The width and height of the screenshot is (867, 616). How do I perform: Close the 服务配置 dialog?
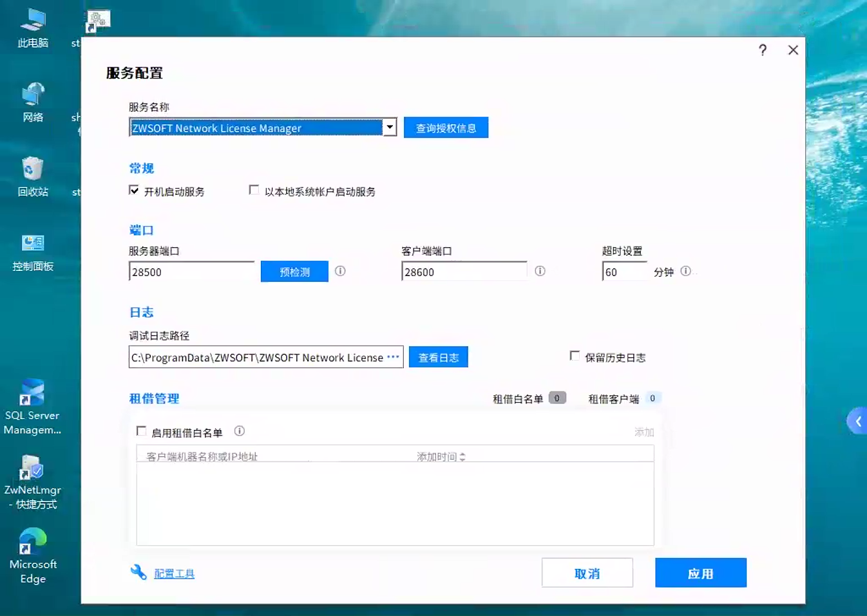(793, 50)
